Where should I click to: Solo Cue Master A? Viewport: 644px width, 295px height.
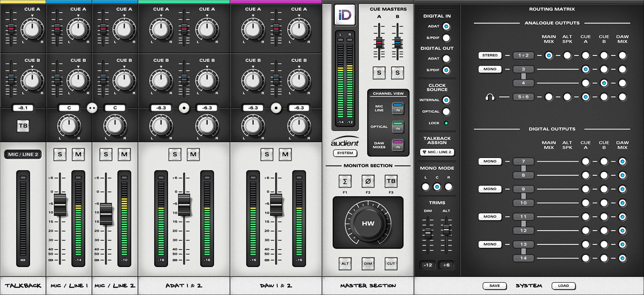pos(379,72)
